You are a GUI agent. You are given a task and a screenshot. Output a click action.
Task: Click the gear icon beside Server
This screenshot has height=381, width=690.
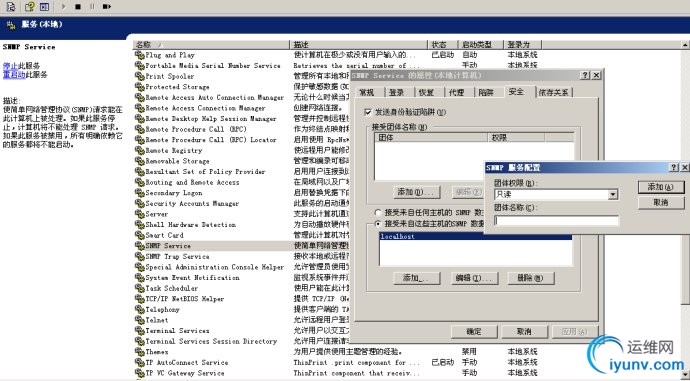click(139, 214)
